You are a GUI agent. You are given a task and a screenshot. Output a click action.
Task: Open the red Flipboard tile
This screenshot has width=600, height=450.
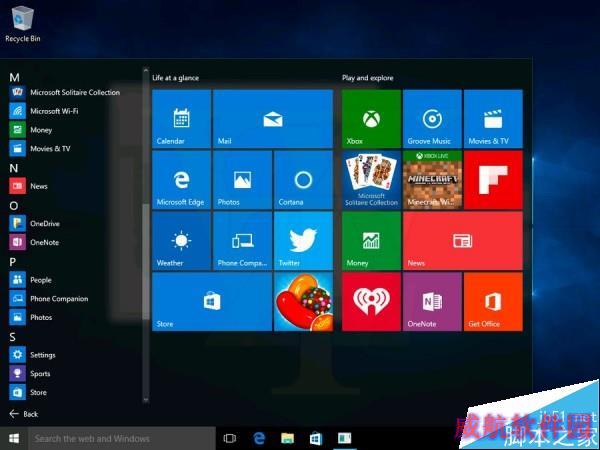tap(493, 180)
